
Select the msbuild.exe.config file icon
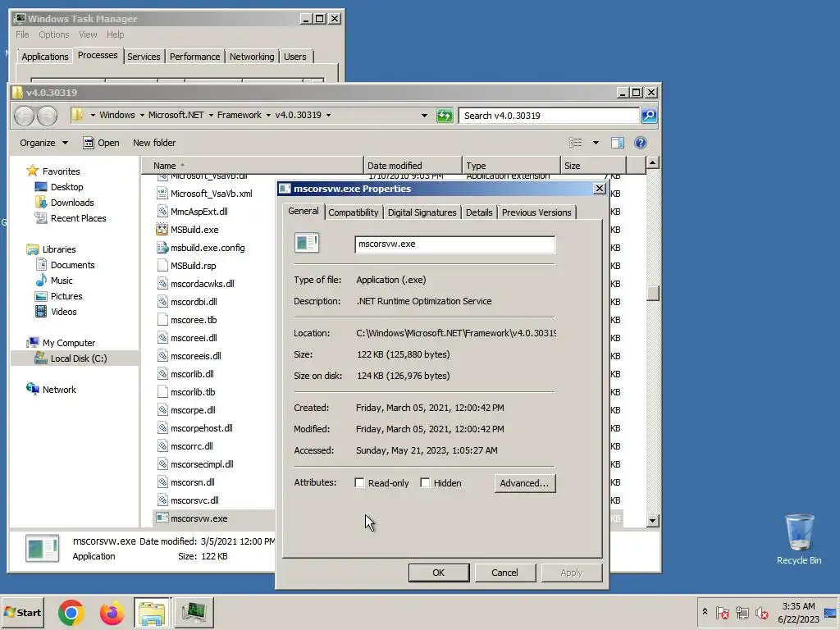pyautogui.click(x=162, y=248)
